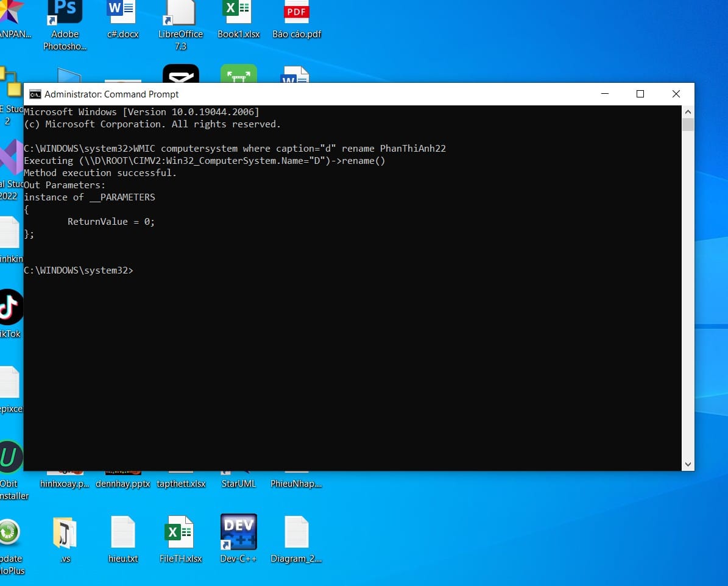This screenshot has height=586, width=728.
Task: Click the "Out Parameters:" output line
Action: [x=65, y=185]
